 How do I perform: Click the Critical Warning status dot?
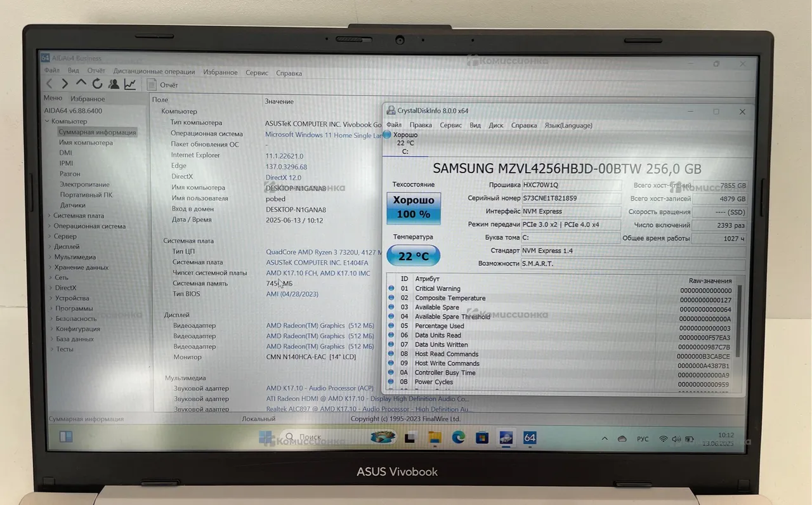(x=391, y=289)
